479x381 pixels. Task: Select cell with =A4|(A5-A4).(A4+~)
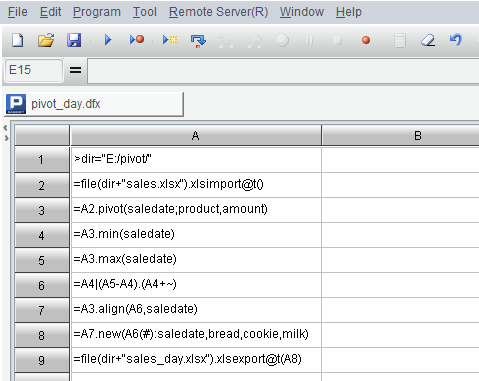196,285
